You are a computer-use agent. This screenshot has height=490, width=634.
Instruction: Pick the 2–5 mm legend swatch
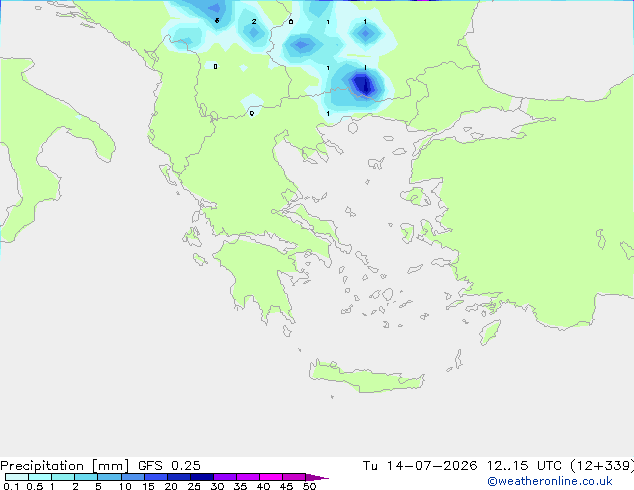pyautogui.click(x=86, y=477)
